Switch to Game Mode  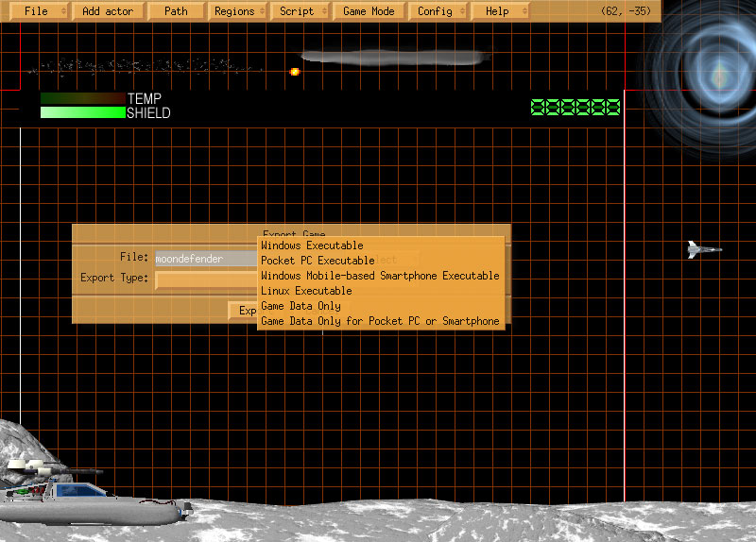(369, 11)
